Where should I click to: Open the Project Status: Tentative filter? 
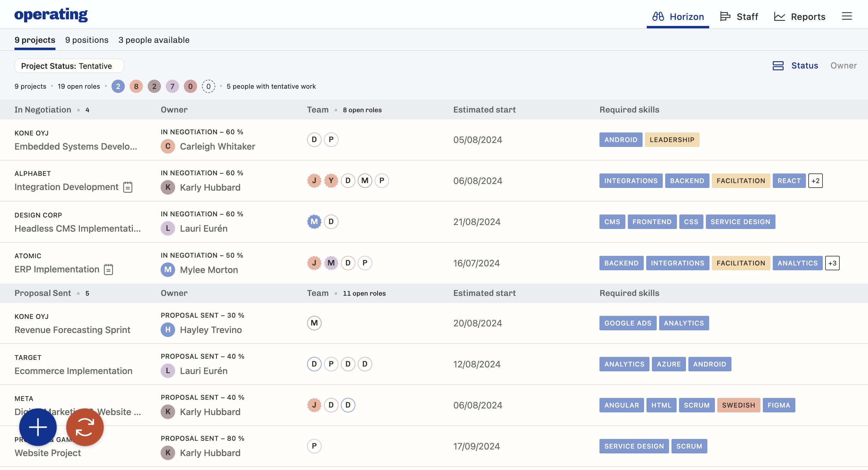(69, 66)
